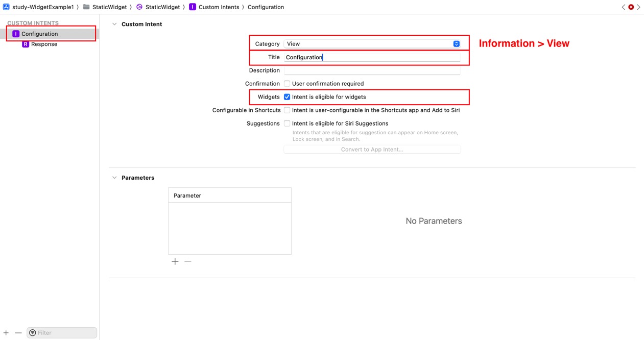The width and height of the screenshot is (644, 340).
Task: Click the Description text field
Action: [372, 70]
